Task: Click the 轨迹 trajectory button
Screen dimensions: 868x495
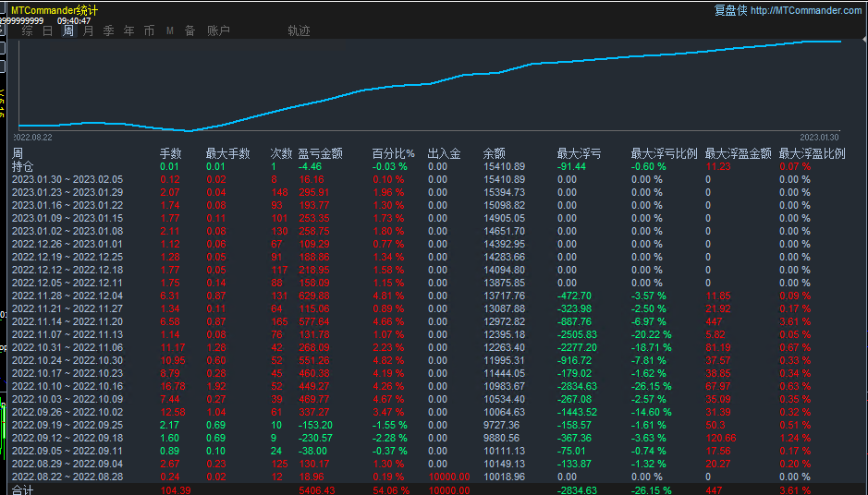Action: click(x=299, y=30)
